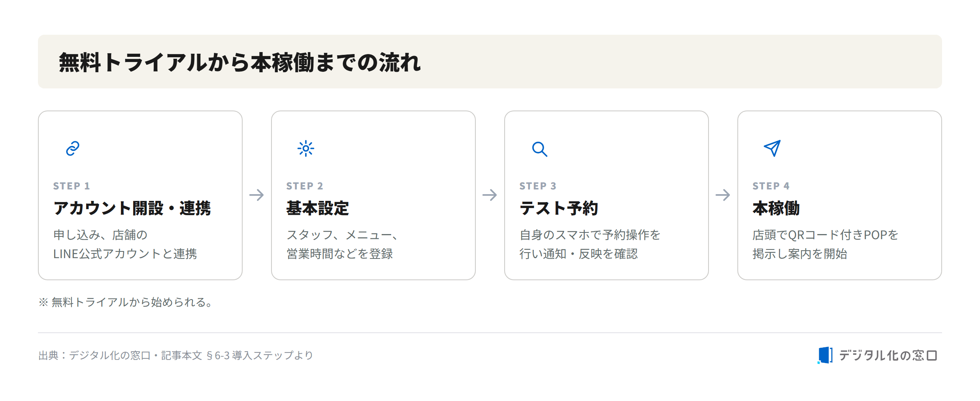Click the blue デジタル化の窓口 logo icon
The height and width of the screenshot is (401, 980).
[825, 355]
